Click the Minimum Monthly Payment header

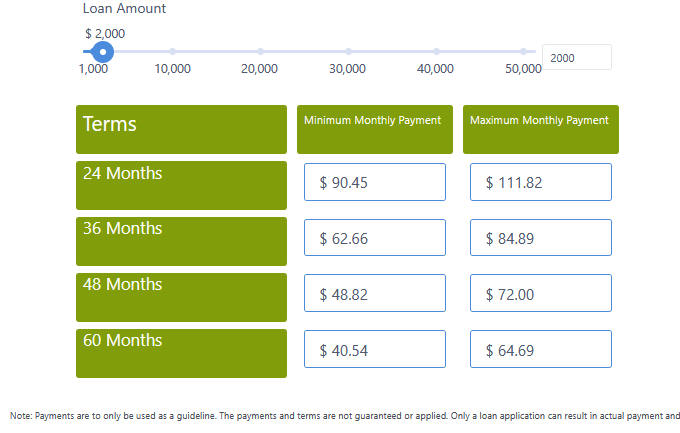coord(374,129)
